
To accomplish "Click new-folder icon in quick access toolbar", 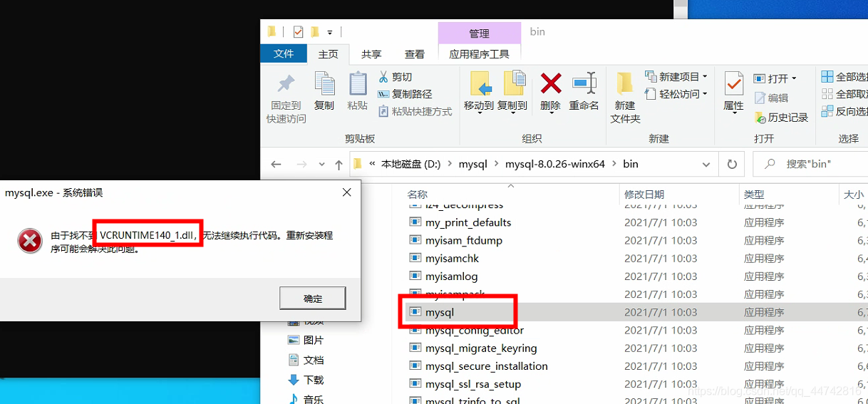I will (x=315, y=32).
